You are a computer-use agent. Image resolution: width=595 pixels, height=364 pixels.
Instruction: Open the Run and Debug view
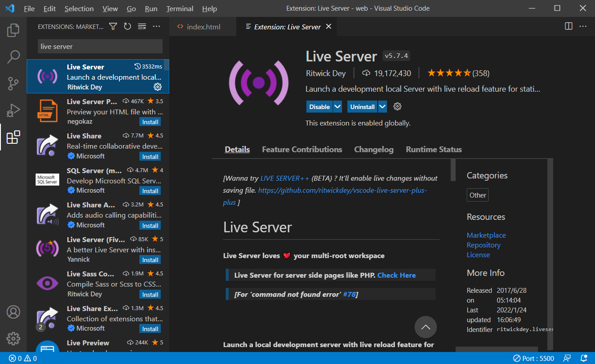[x=13, y=110]
